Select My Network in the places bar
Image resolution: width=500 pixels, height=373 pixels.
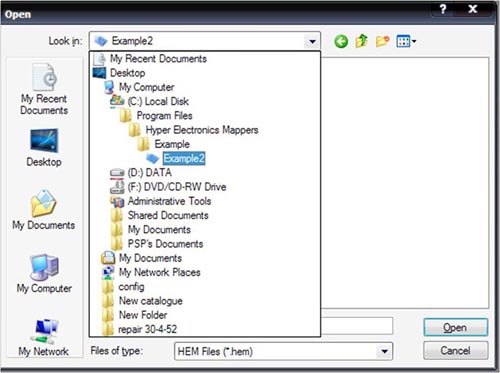click(x=44, y=337)
